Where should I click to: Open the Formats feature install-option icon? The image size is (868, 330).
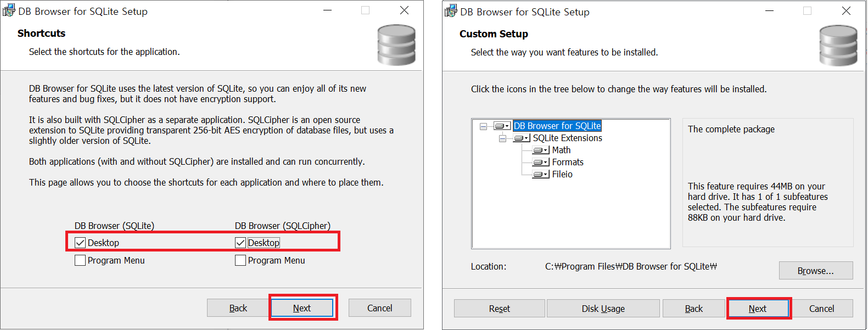point(541,162)
